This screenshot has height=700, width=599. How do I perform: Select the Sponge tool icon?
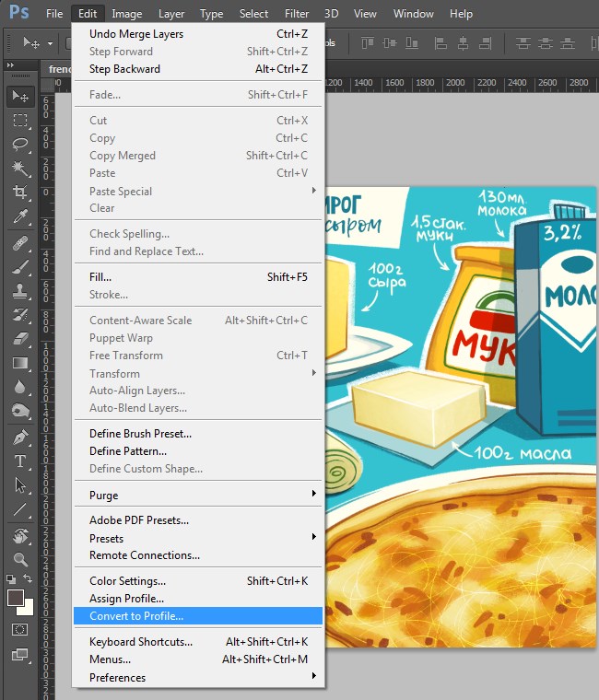click(20, 411)
